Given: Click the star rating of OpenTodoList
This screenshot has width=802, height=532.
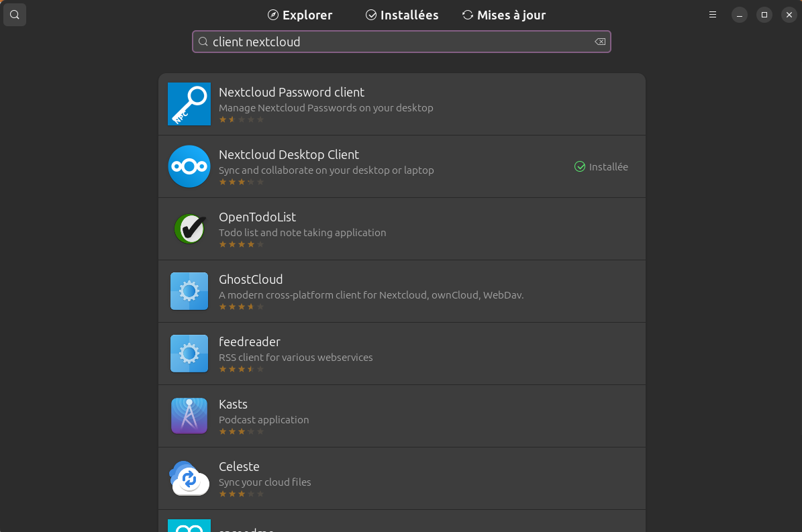Looking at the screenshot, I should pyautogui.click(x=242, y=244).
